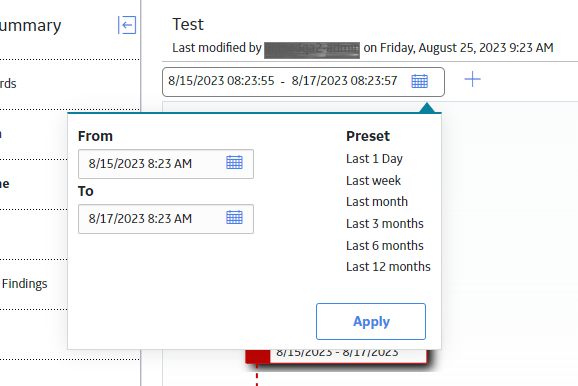
Task: Choose Last week preset
Action: (x=373, y=181)
